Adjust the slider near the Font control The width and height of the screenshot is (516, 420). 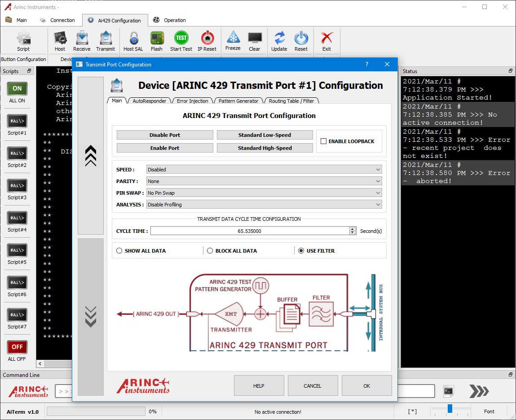click(450, 409)
